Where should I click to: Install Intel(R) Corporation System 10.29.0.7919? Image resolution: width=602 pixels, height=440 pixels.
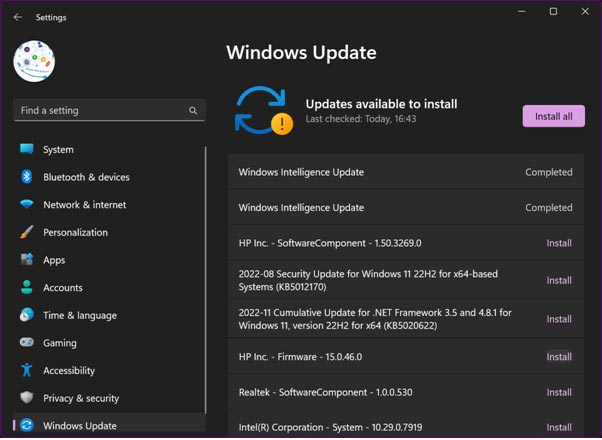pyautogui.click(x=559, y=427)
